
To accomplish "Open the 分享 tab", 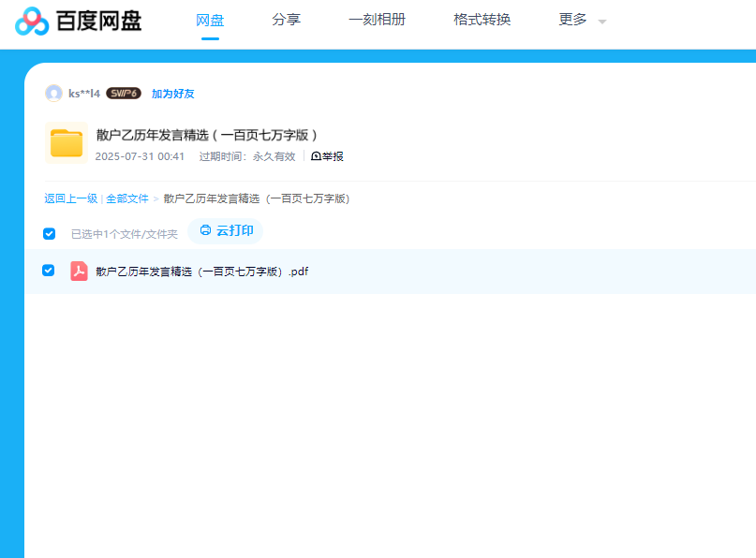I will (286, 20).
